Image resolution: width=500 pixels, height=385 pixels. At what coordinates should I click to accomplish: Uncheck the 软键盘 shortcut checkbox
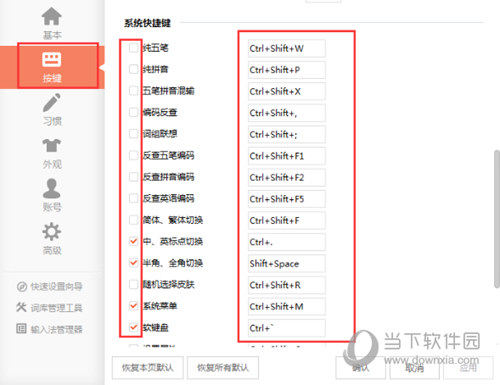click(133, 327)
